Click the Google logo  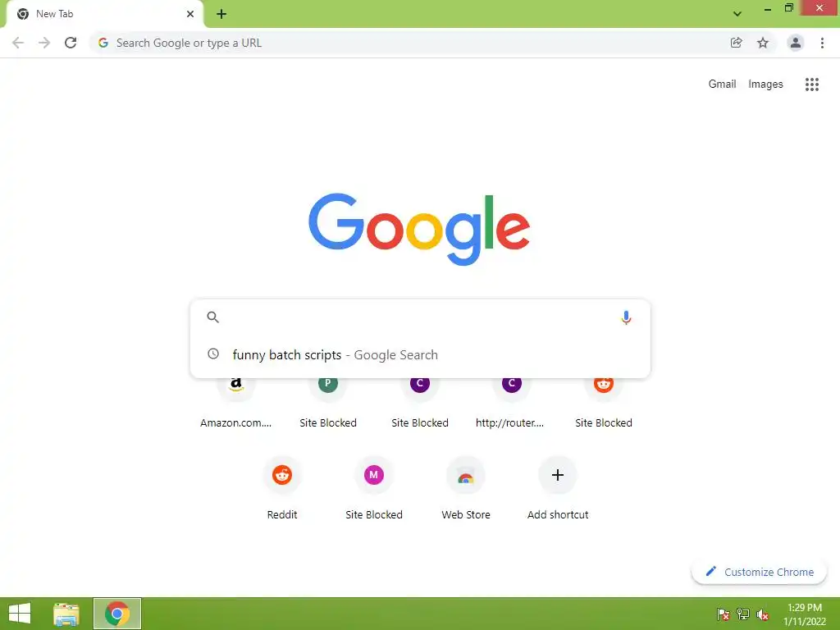coord(419,230)
